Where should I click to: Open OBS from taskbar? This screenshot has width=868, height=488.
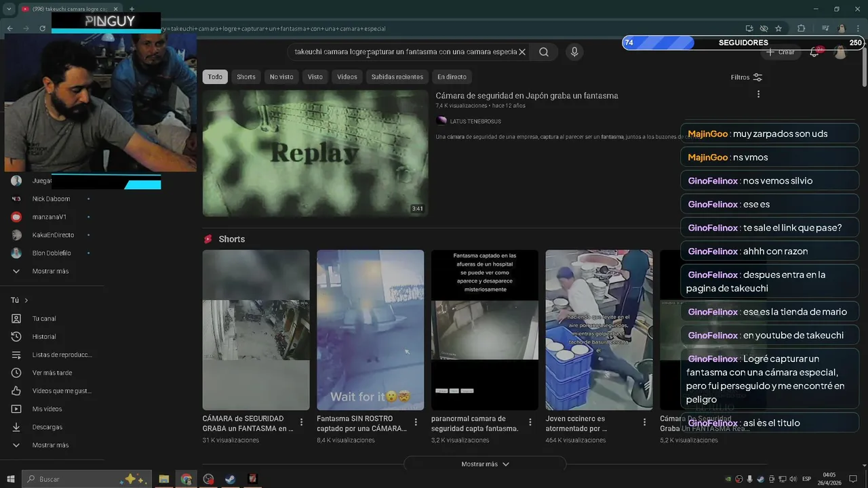tap(208, 479)
